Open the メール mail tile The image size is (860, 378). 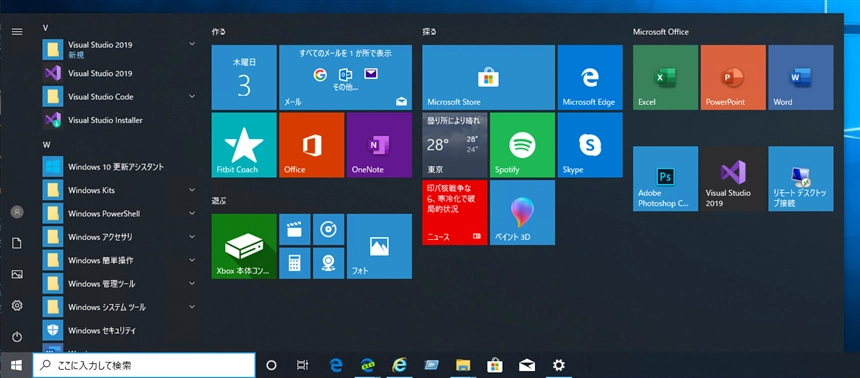coord(346,77)
